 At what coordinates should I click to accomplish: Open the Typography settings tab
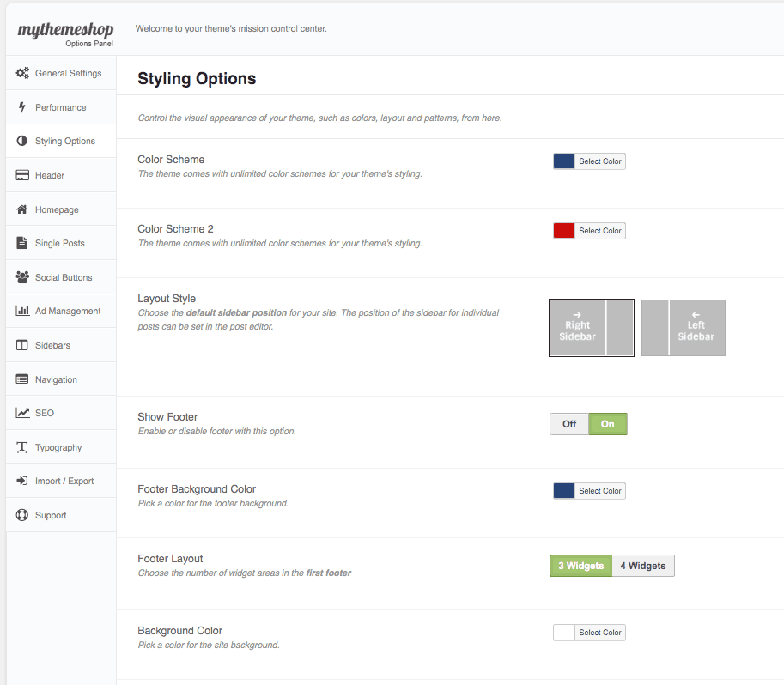tap(58, 447)
